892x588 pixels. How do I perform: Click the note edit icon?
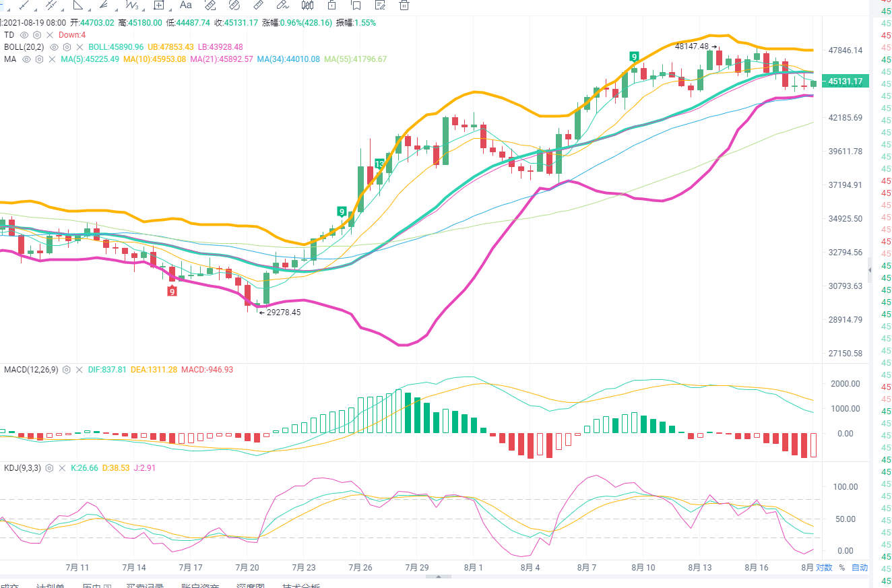[380, 5]
